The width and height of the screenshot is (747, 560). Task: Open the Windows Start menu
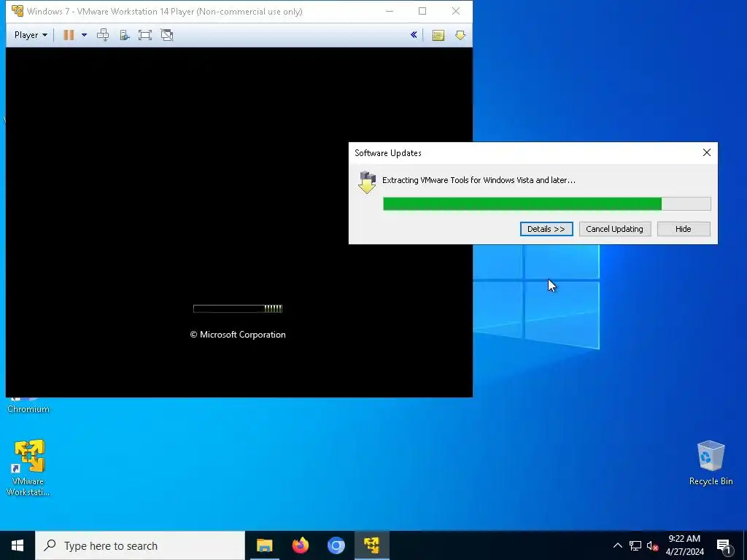[18, 545]
